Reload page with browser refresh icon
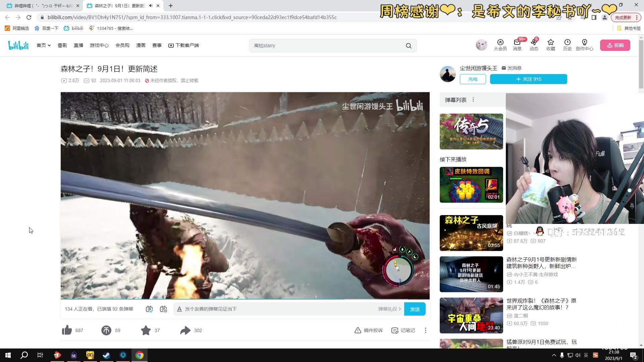644x362 pixels. tap(29, 17)
